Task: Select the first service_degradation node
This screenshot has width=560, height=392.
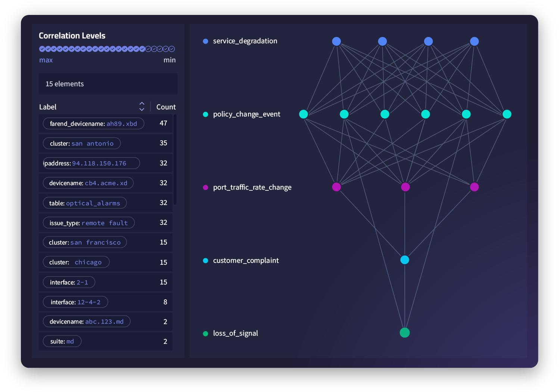Action: coord(336,41)
